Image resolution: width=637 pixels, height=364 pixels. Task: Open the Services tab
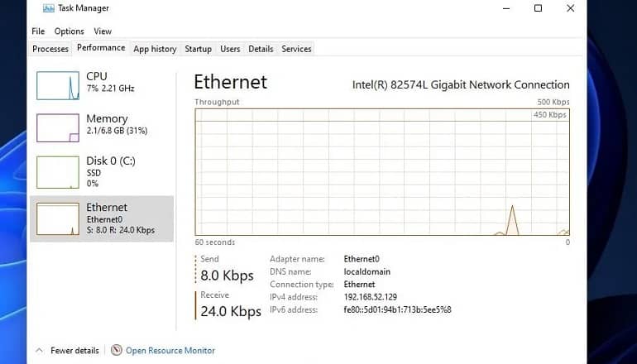pyautogui.click(x=296, y=49)
